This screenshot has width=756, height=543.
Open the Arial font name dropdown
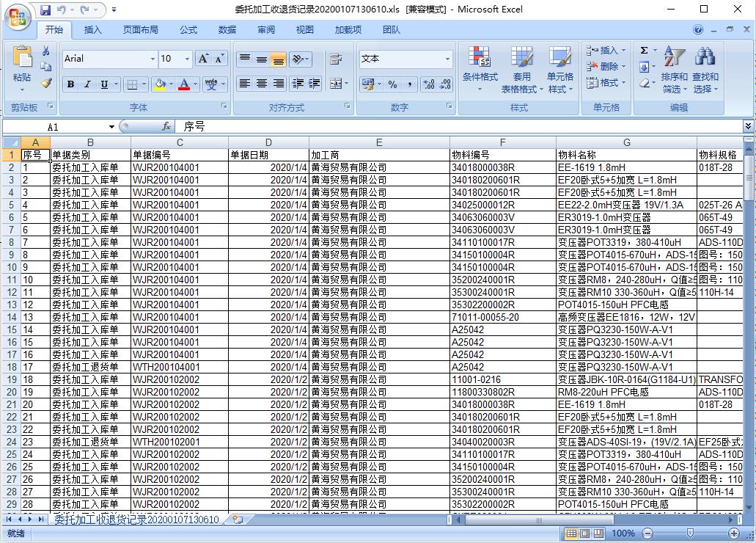(153, 59)
